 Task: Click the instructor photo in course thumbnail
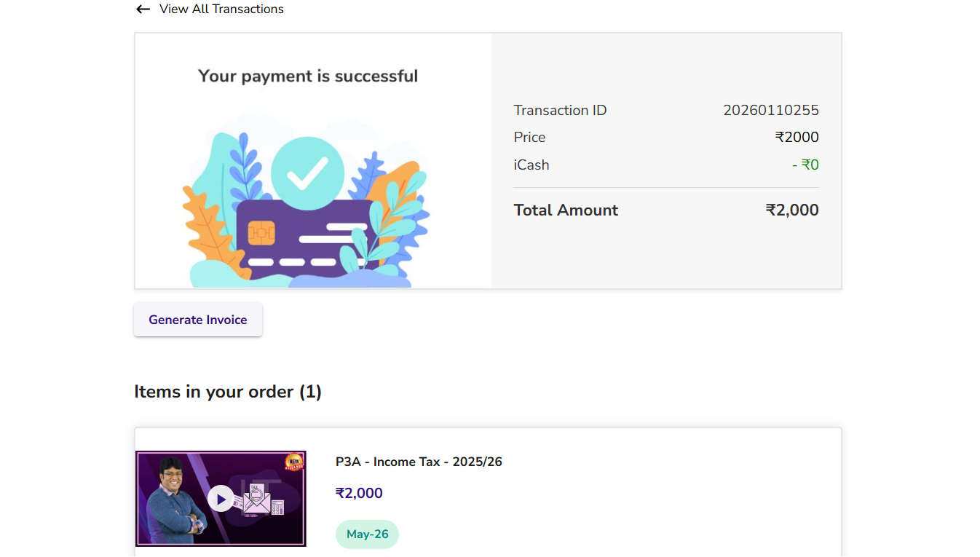pyautogui.click(x=173, y=502)
